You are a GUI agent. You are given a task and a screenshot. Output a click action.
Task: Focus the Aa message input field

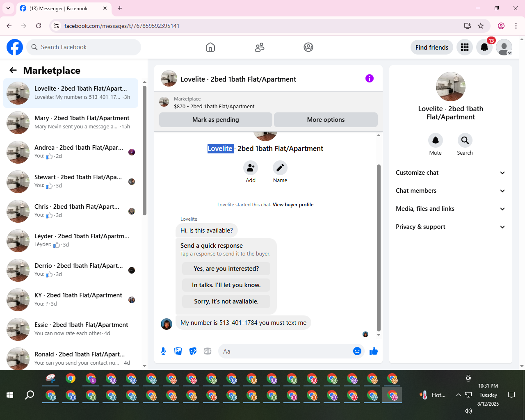click(x=285, y=351)
